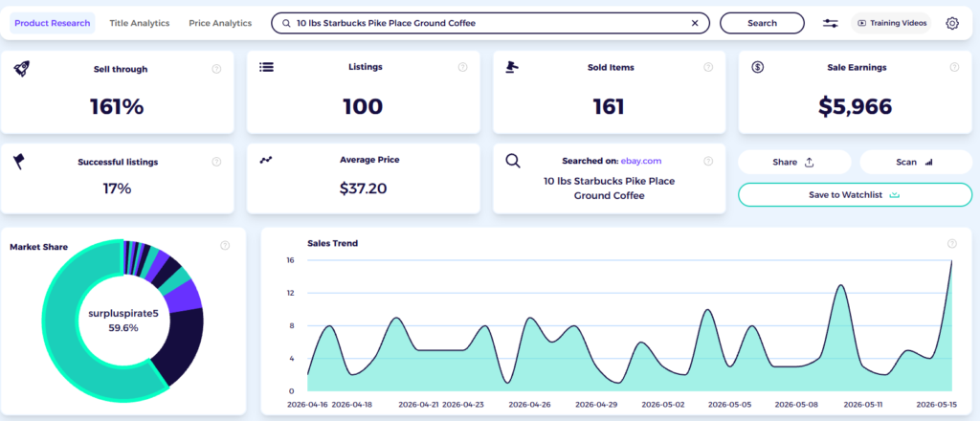Click the Sold Items gavel icon

pos(513,67)
